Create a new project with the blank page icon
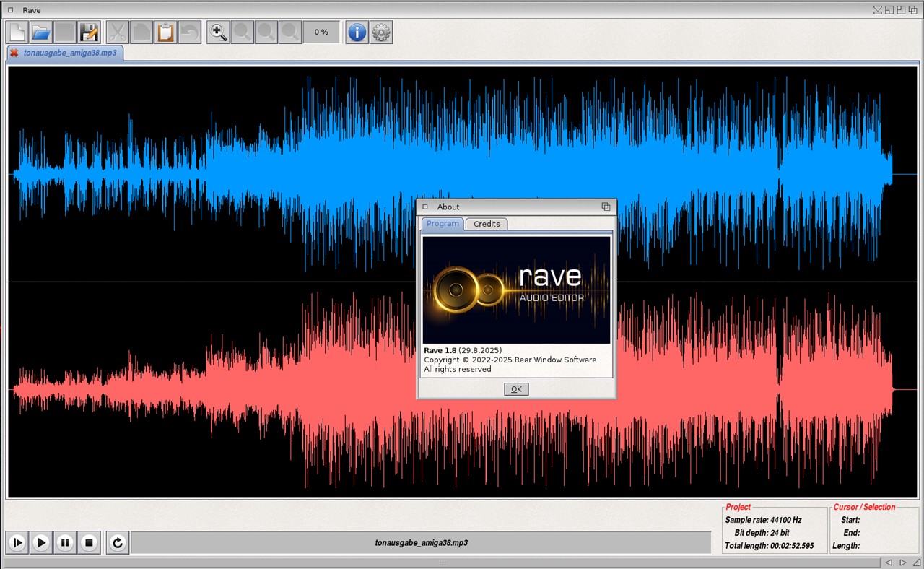 [17, 32]
